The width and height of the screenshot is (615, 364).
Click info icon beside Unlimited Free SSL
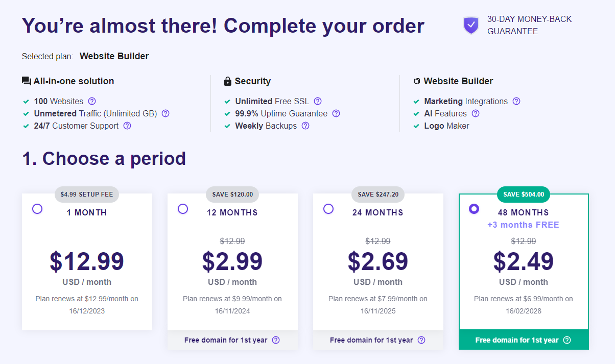318,101
